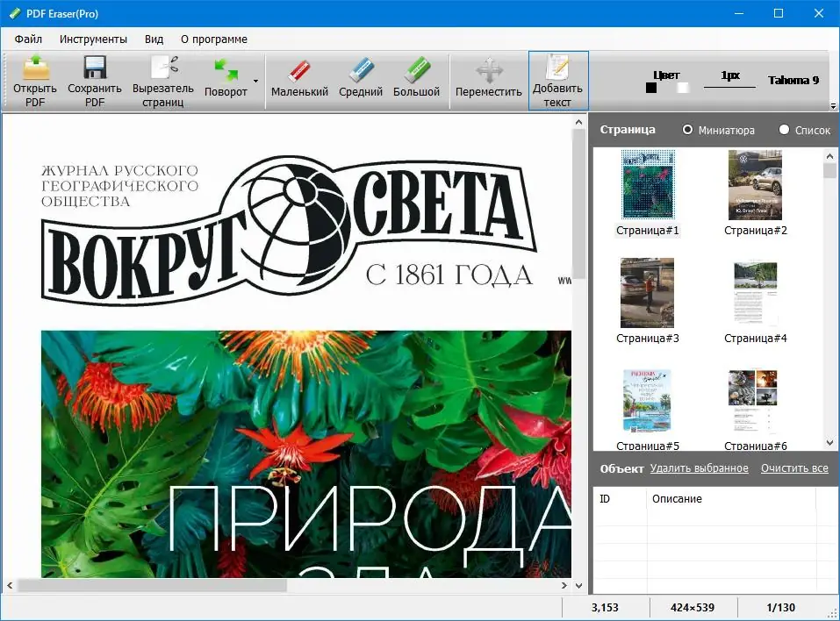Click the horizontal scroll-right arrow

click(564, 586)
